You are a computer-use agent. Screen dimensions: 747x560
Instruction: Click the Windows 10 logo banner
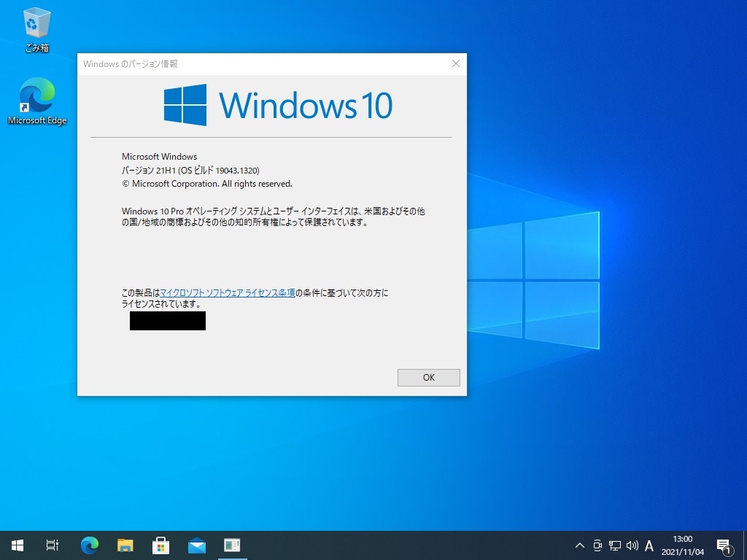(x=278, y=105)
